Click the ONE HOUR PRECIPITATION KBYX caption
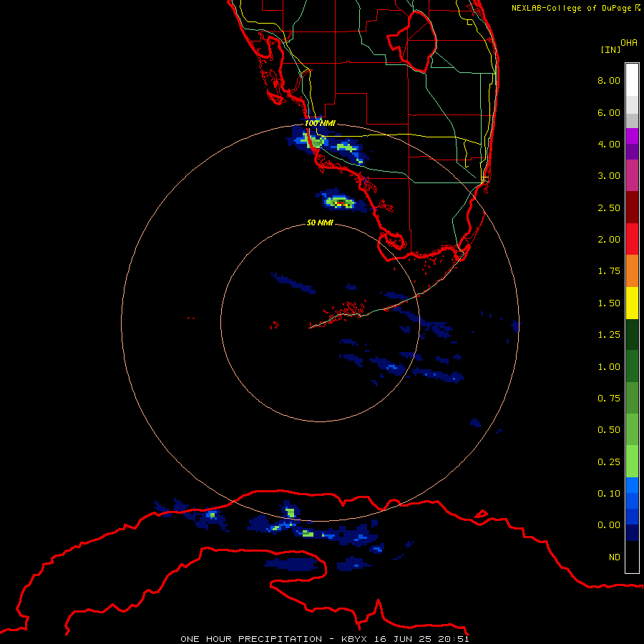 325,639
